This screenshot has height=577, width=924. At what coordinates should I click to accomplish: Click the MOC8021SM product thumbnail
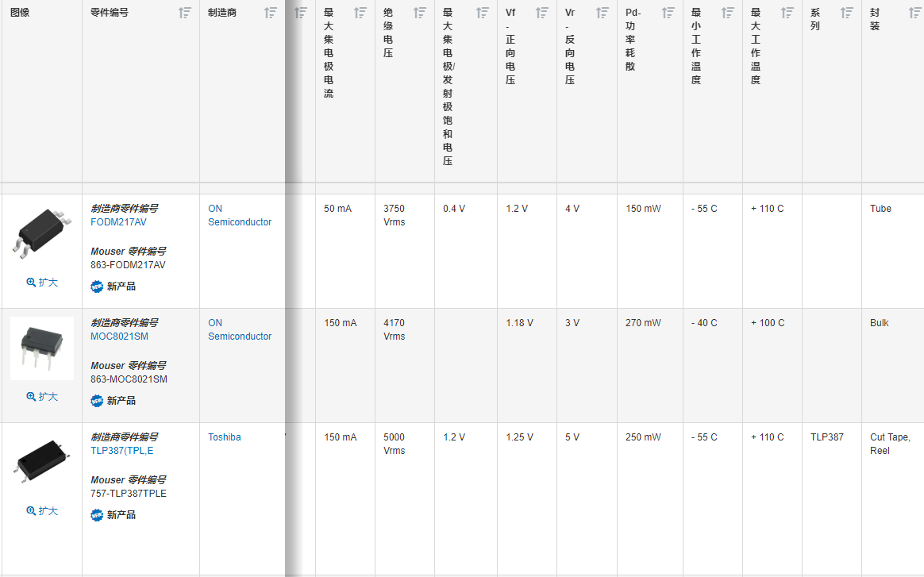pos(42,348)
